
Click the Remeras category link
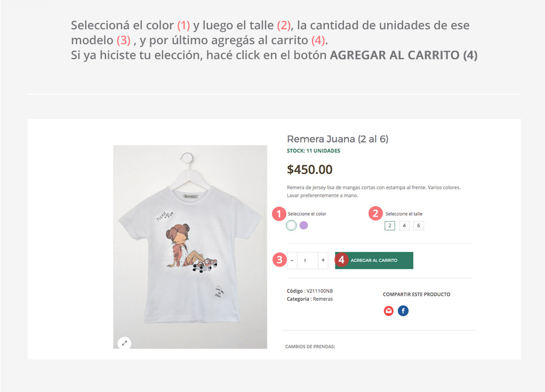(x=323, y=299)
